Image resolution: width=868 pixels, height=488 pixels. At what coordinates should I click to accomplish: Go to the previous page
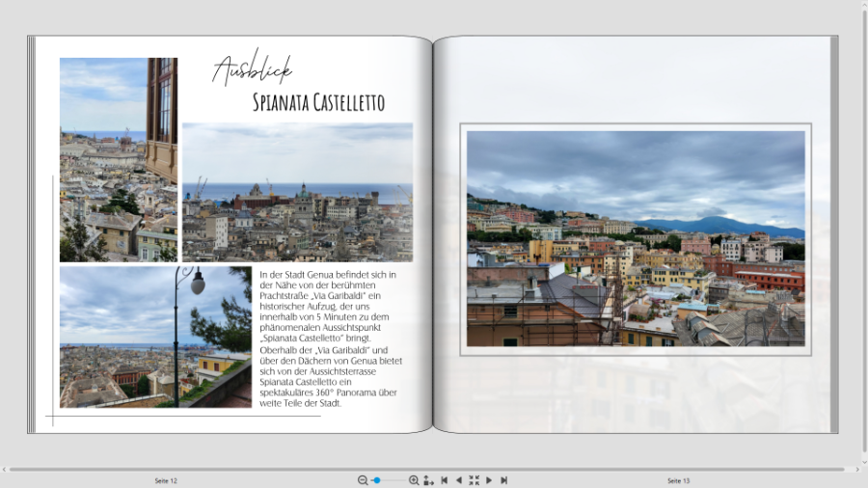[458, 480]
